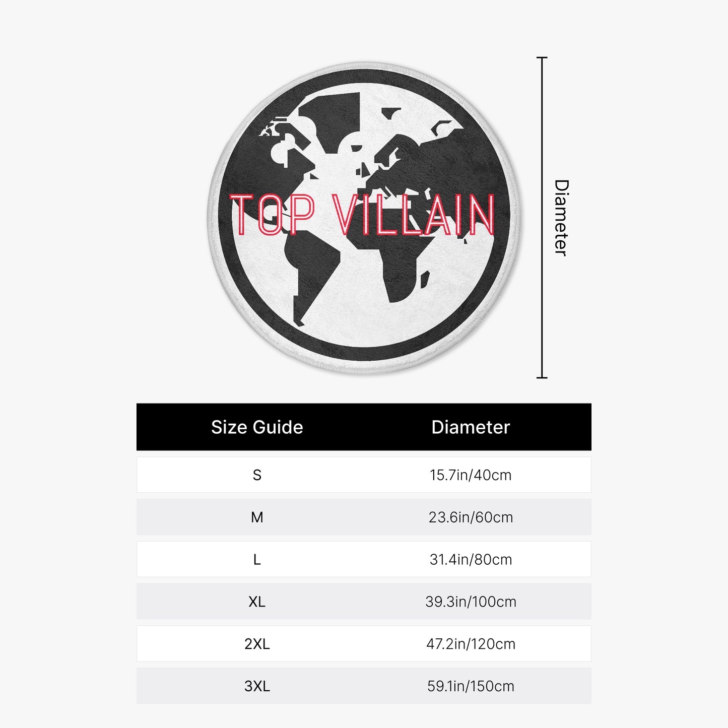Select the 2XL size row label
The width and height of the screenshot is (728, 728).
click(x=257, y=644)
